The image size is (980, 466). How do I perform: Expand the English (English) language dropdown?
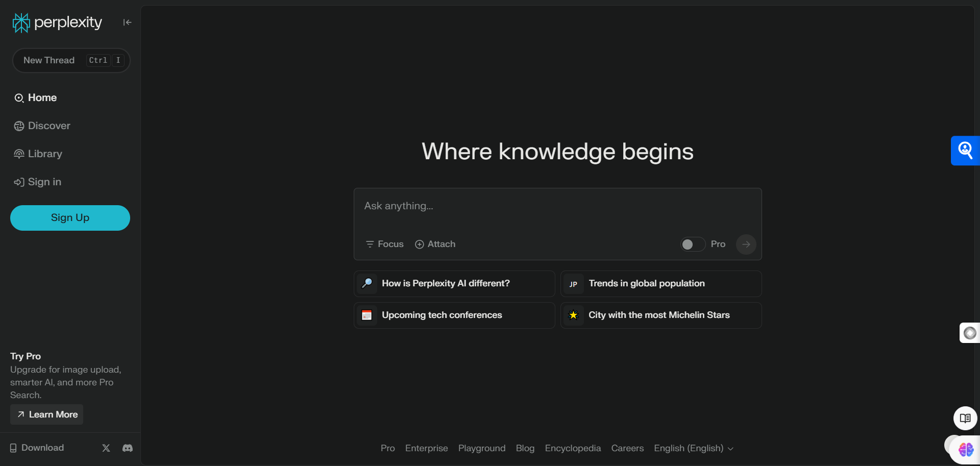[694, 448]
